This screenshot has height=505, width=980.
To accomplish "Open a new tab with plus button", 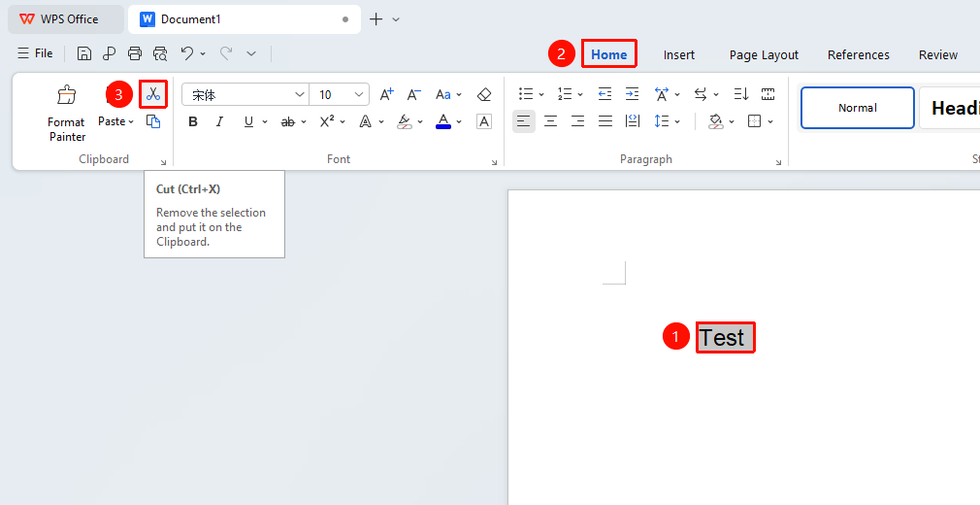I will 376,19.
